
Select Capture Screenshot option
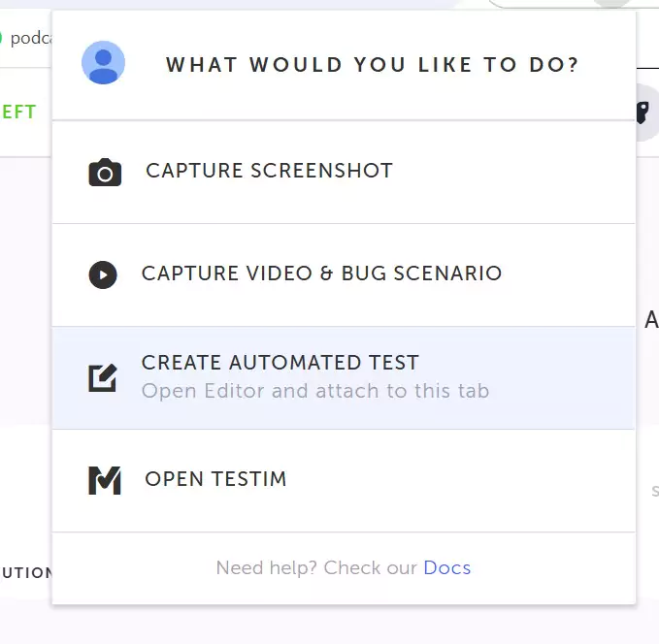pos(344,173)
